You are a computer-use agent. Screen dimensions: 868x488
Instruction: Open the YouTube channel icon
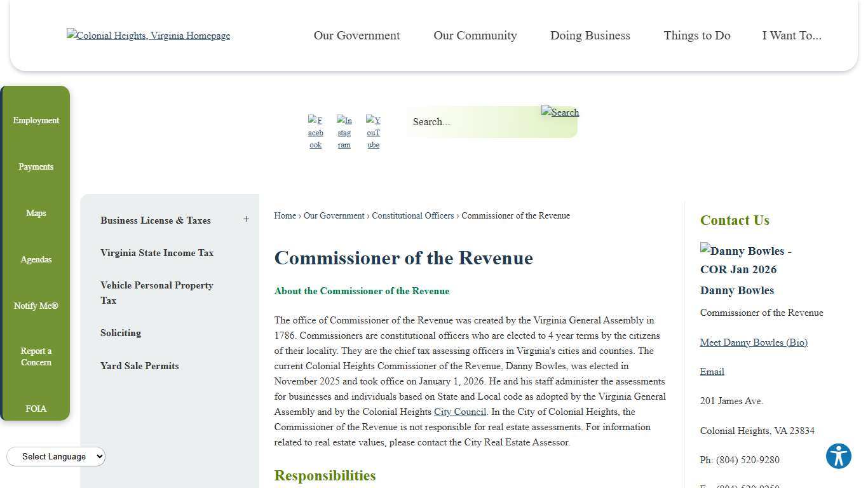coord(373,132)
